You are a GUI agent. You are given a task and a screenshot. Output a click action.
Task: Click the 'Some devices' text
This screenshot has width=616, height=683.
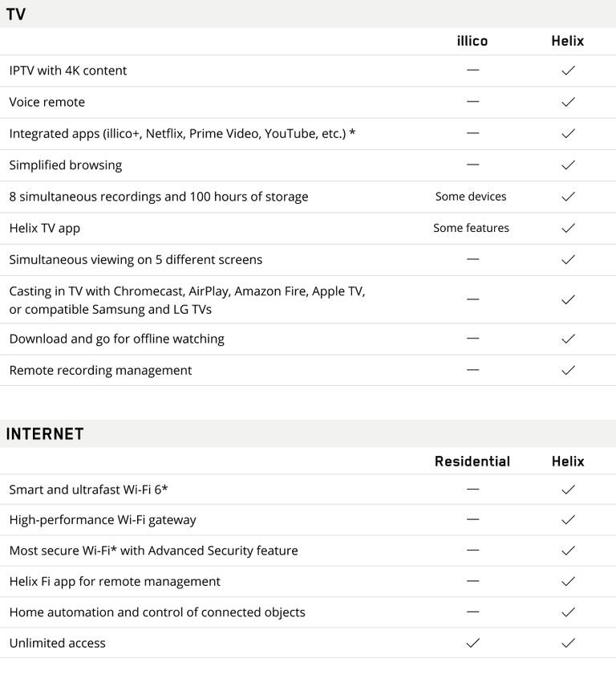click(471, 197)
